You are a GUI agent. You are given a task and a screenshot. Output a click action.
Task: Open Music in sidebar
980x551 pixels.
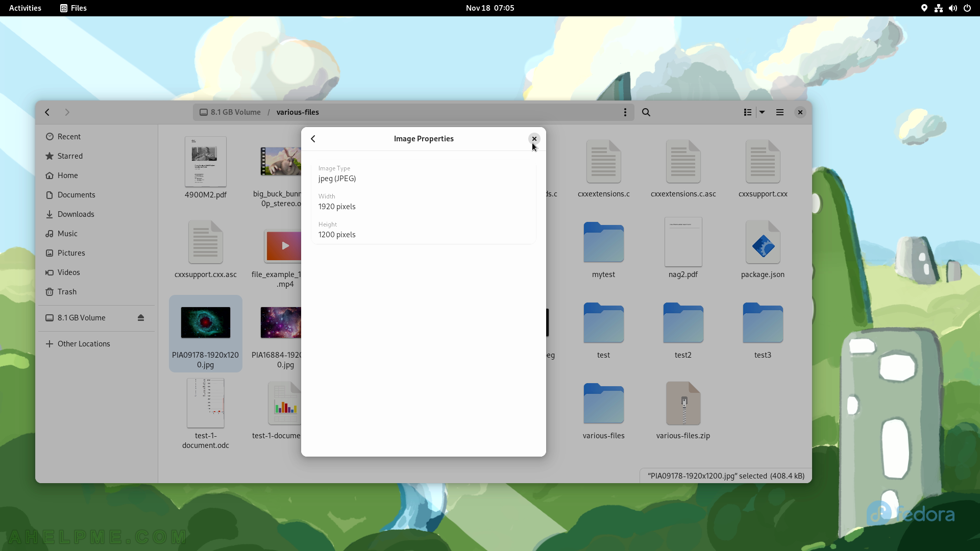pos(96,234)
